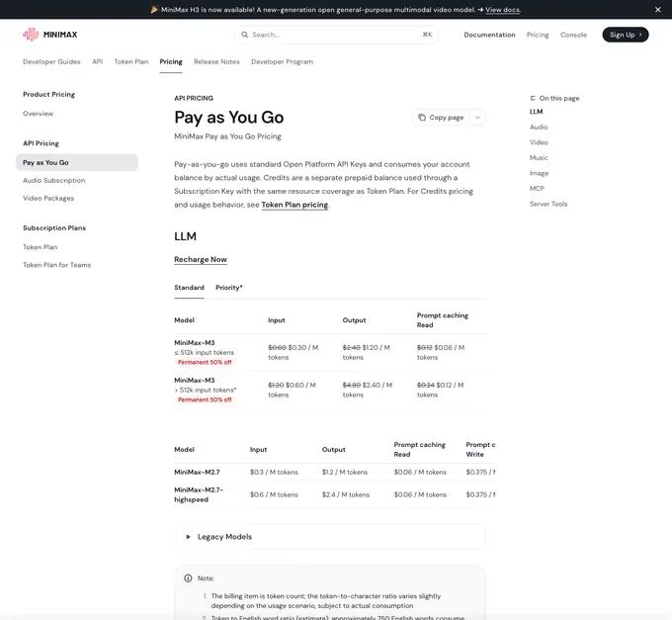The width and height of the screenshot is (672, 620).
Task: Dismiss the announcement banner with X
Action: tap(658, 10)
